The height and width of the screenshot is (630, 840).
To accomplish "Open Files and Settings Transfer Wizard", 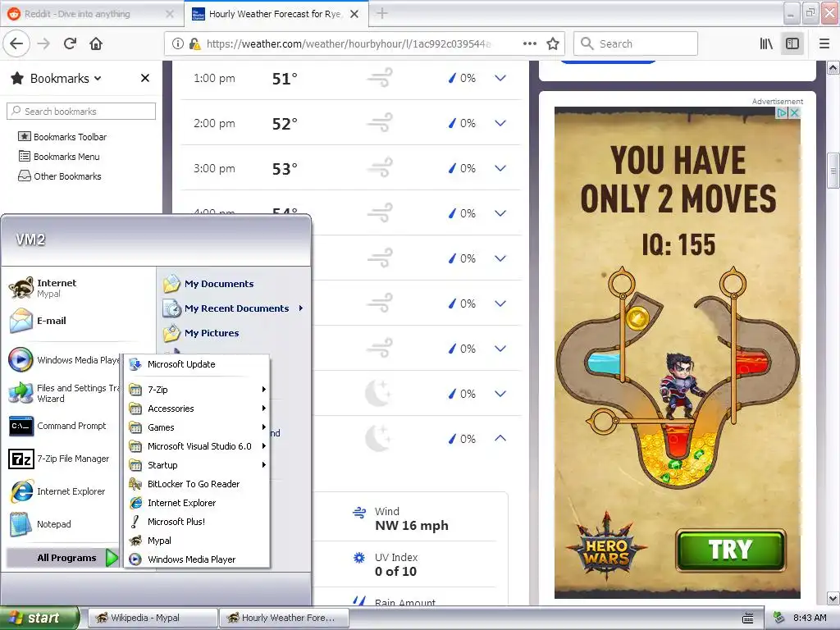I will [64, 393].
